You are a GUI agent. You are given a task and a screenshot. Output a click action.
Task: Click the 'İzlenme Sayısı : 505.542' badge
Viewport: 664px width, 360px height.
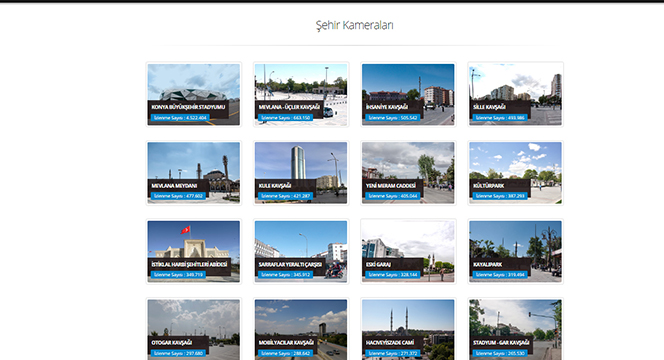tap(393, 118)
